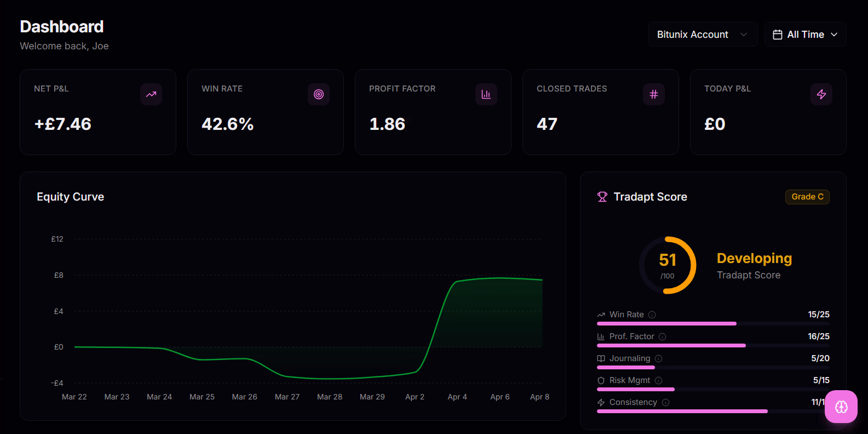Click the info icon beside Win Rate

pyautogui.click(x=652, y=315)
